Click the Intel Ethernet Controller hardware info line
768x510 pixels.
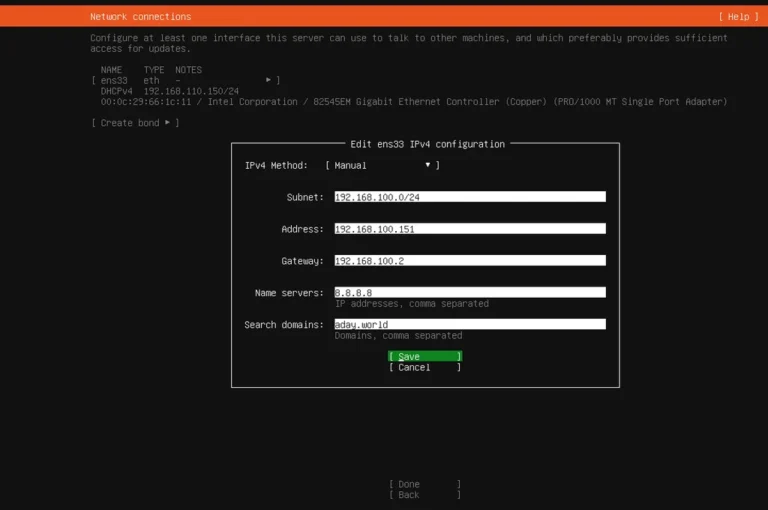(413, 102)
